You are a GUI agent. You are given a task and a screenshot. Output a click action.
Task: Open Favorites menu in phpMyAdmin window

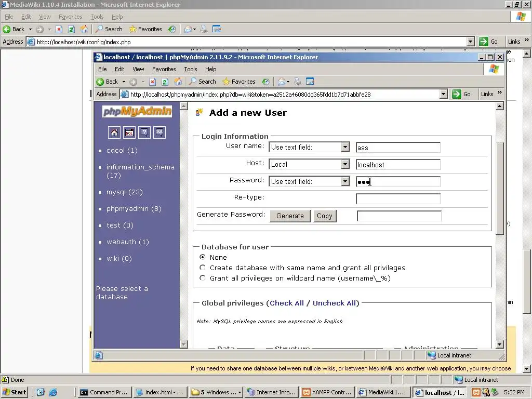[164, 69]
